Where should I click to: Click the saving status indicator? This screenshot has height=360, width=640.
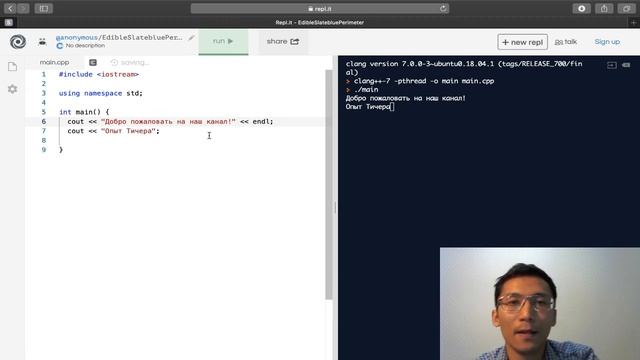click(x=130, y=62)
